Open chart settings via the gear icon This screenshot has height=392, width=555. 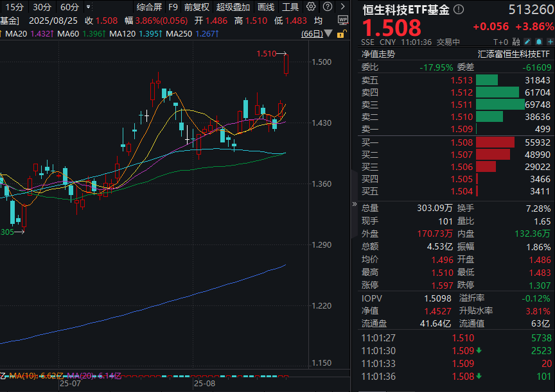312,7
